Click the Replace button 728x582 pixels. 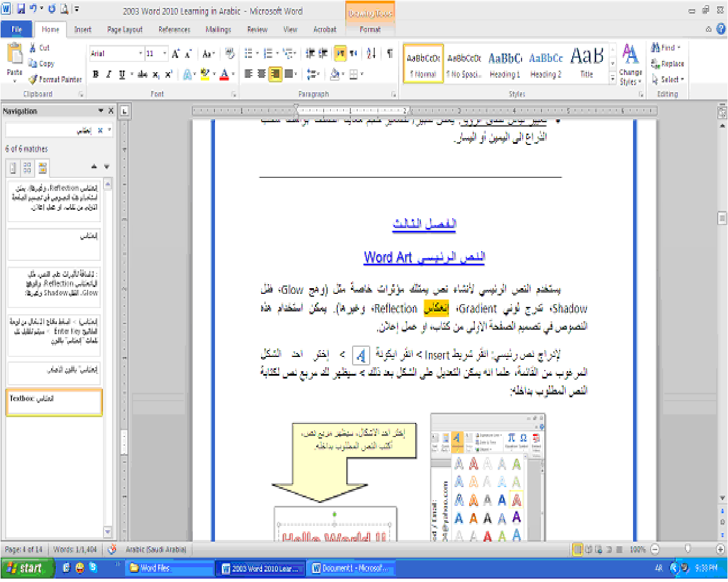point(668,64)
